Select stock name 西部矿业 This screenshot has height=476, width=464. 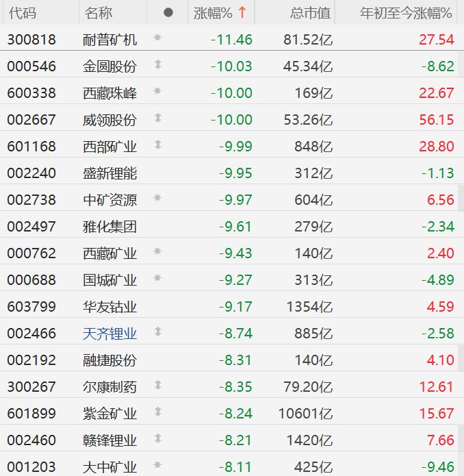[109, 147]
